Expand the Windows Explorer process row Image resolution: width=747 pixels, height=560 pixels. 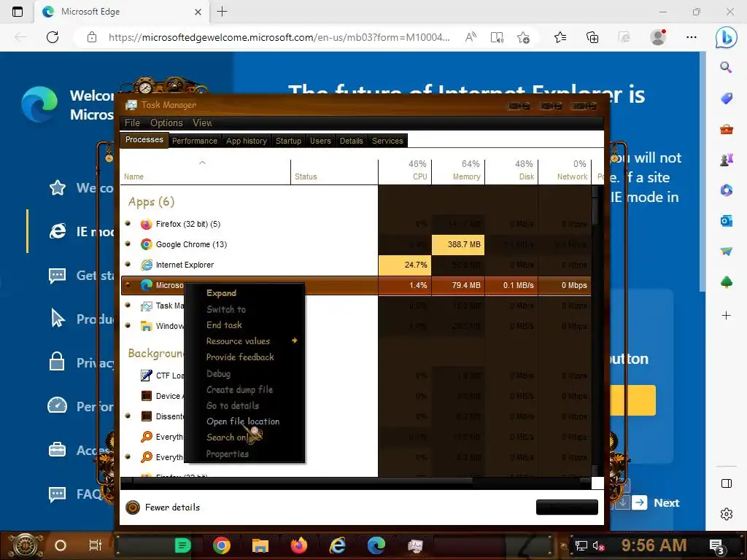128,326
